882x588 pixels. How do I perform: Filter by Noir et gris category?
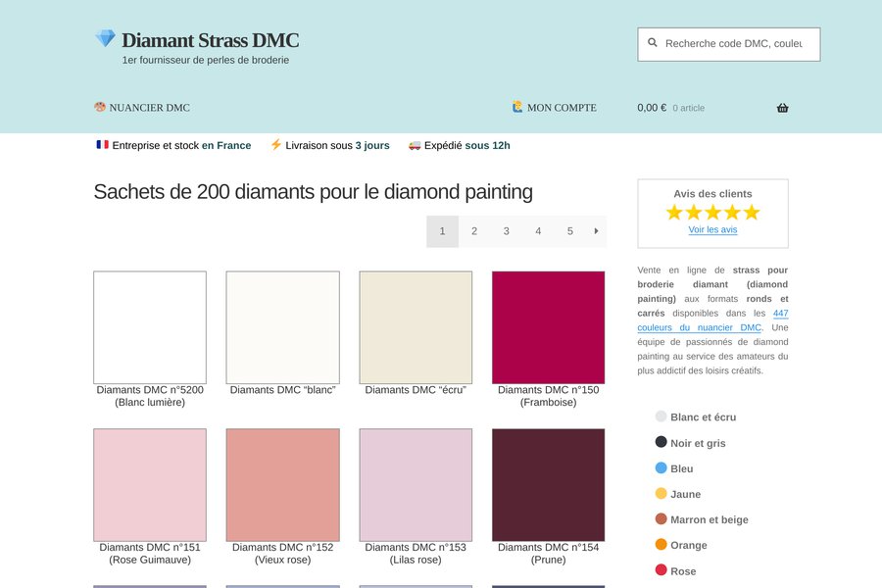[x=698, y=443]
